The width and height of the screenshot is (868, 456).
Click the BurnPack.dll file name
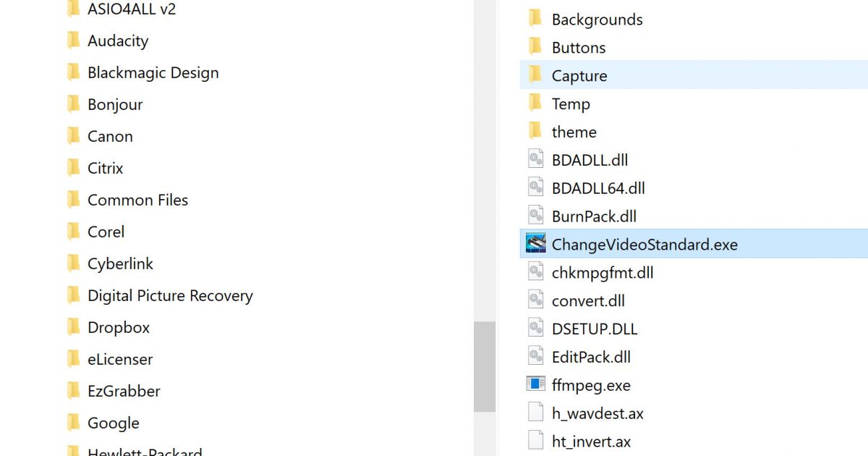click(594, 216)
